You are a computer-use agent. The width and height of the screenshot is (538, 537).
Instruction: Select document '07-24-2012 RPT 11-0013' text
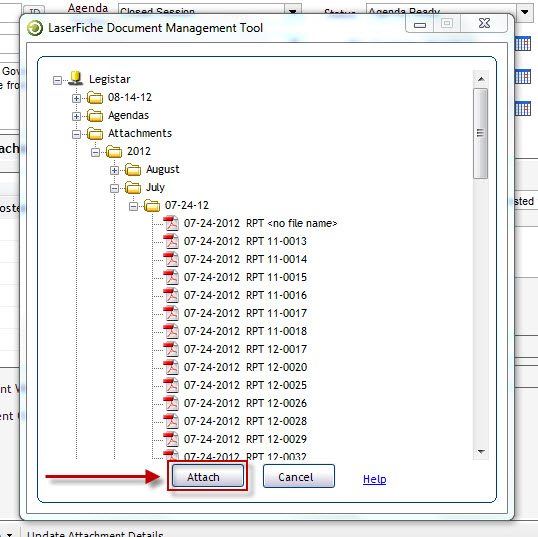(x=245, y=241)
